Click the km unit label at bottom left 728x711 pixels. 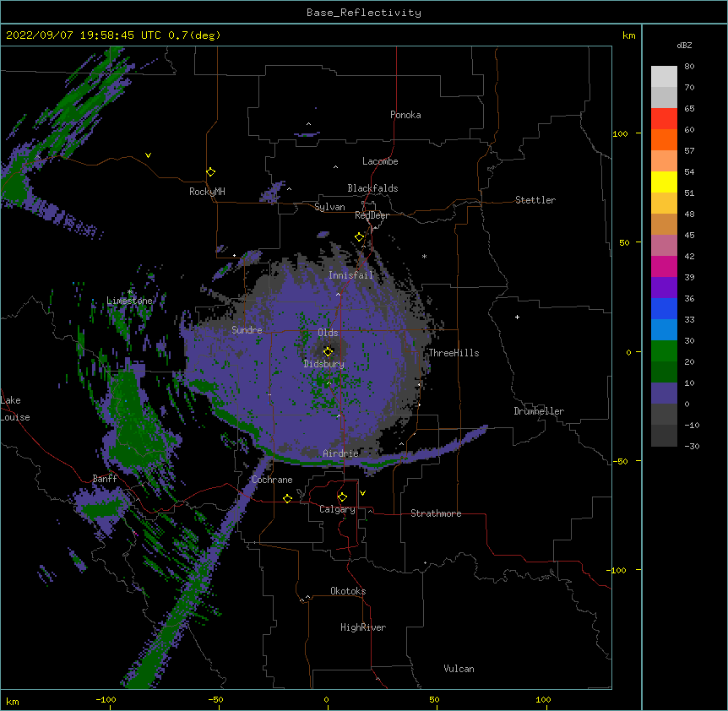(13, 702)
